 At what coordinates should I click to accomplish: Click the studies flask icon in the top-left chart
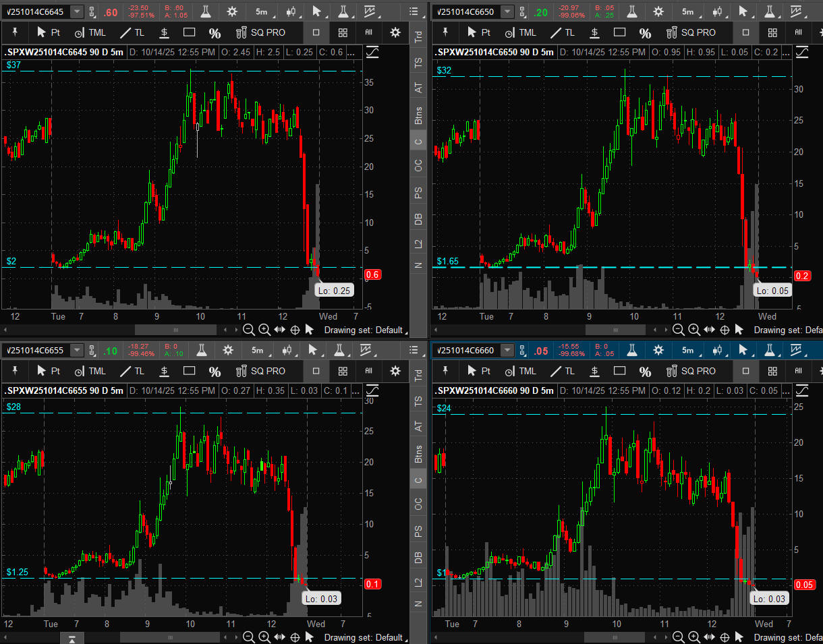click(202, 11)
